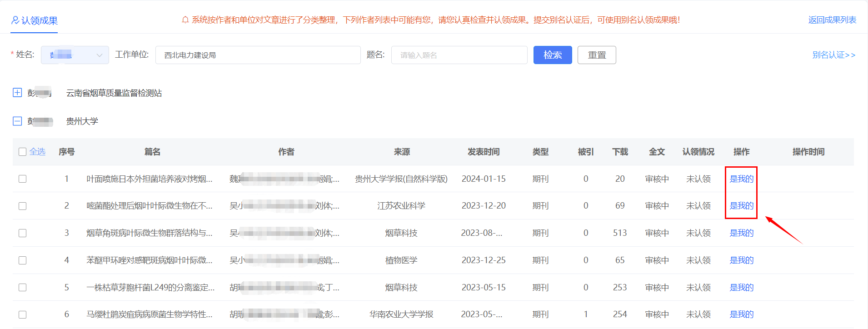Expand the 云南省烟草质量监督检测站 group
The width and height of the screenshot is (868, 329).
click(17, 93)
